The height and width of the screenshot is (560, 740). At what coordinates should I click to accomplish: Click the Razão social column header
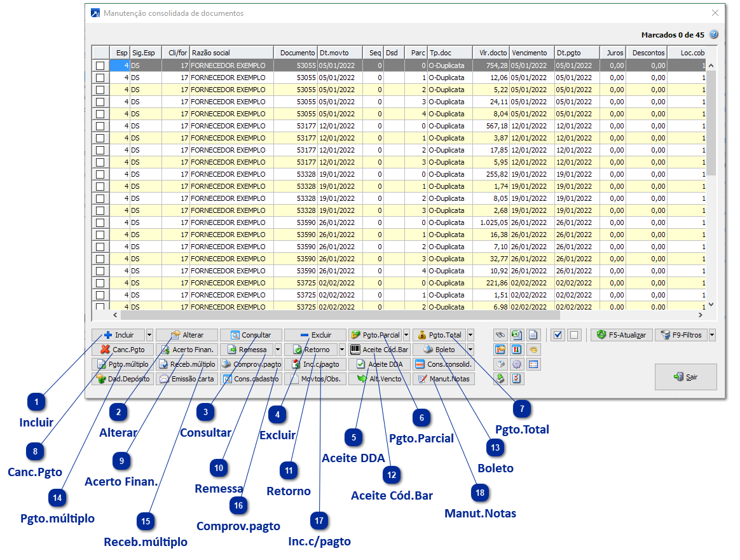coord(231,53)
